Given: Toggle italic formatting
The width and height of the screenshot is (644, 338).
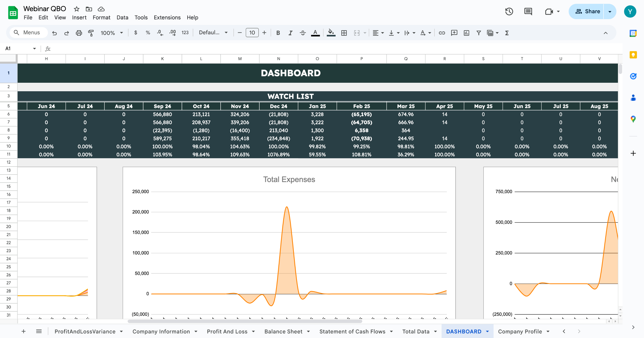Looking at the screenshot, I should pos(290,33).
